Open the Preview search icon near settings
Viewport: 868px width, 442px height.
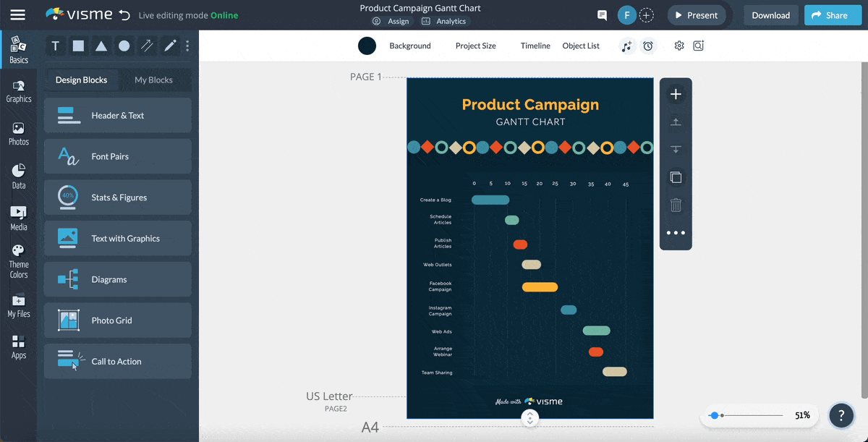click(698, 46)
